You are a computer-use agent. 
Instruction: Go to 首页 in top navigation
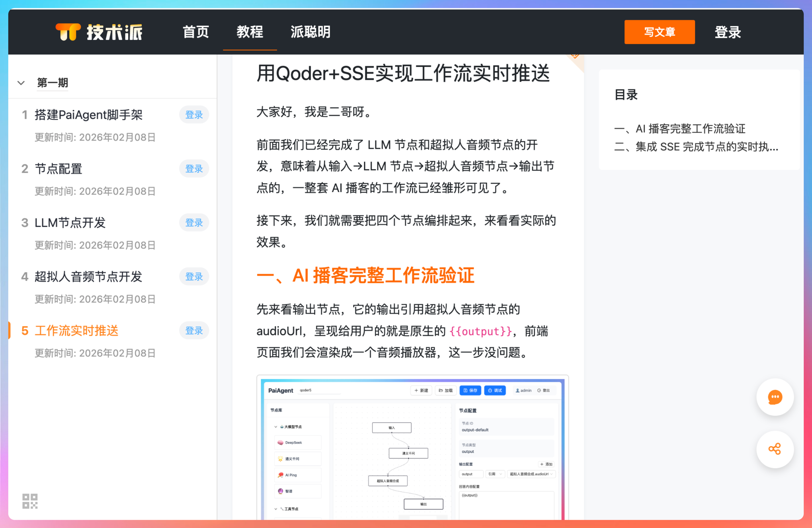195,32
